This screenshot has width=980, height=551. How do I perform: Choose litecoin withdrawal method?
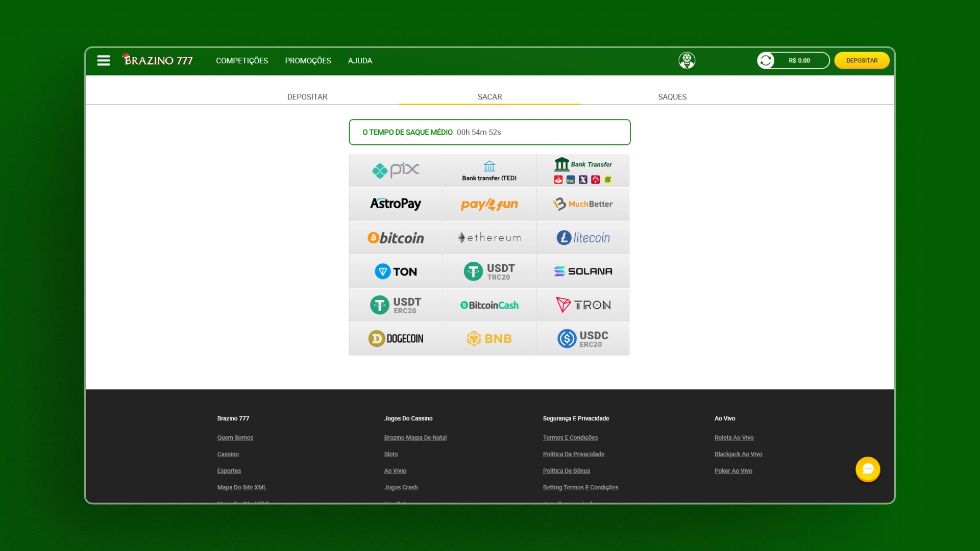583,238
